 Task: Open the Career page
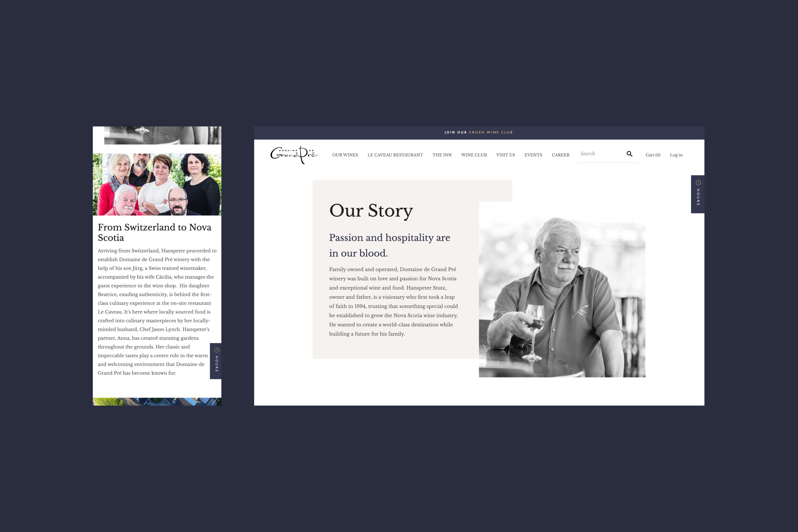tap(561, 155)
